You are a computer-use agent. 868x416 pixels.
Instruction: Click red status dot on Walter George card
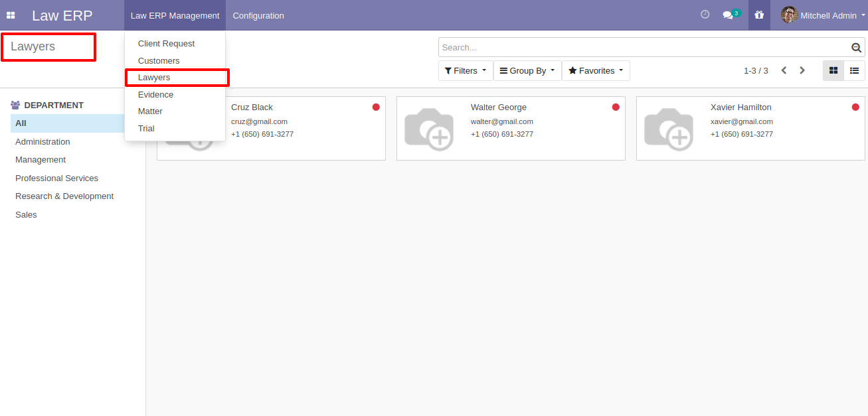[x=616, y=107]
